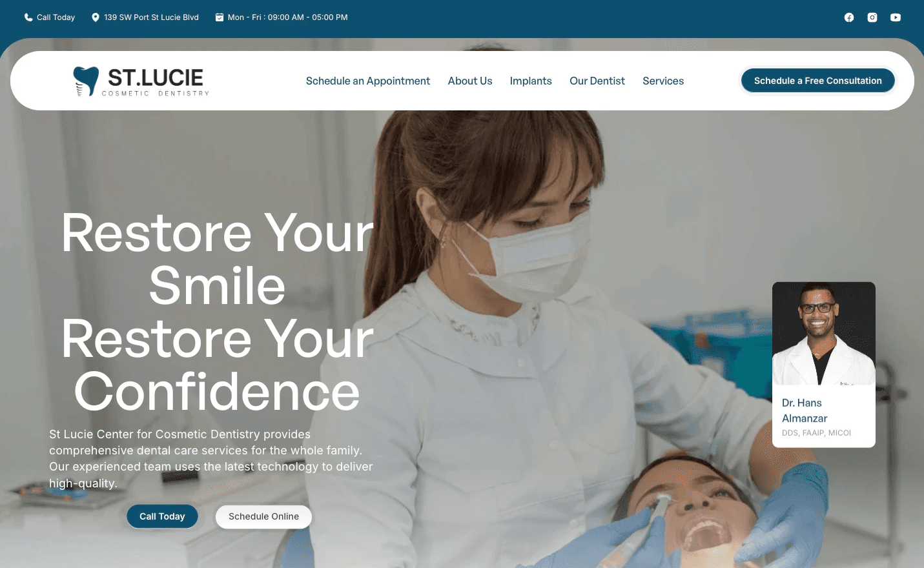Open the Instagram icon in top bar
This screenshot has height=568, width=924.
click(872, 17)
